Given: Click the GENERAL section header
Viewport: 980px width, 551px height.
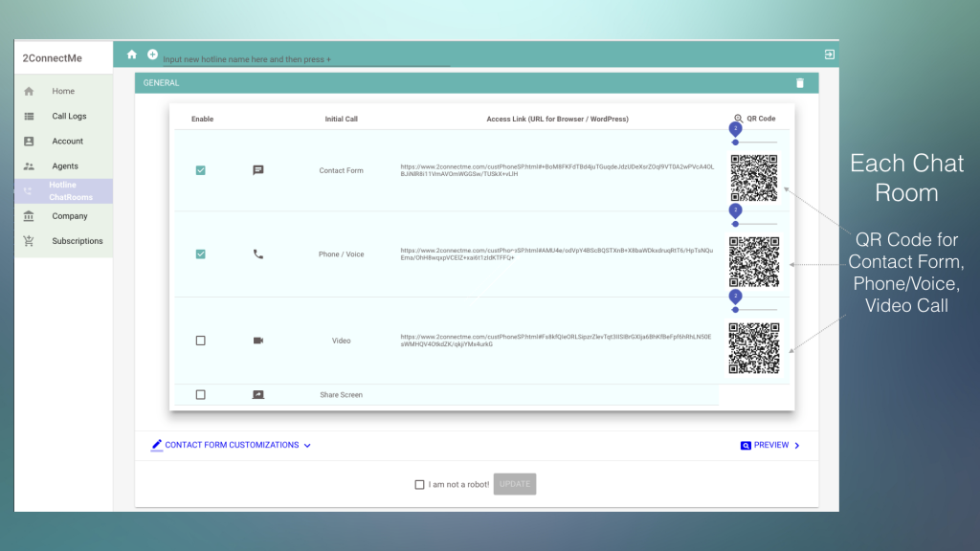Looking at the screenshot, I should (477, 83).
